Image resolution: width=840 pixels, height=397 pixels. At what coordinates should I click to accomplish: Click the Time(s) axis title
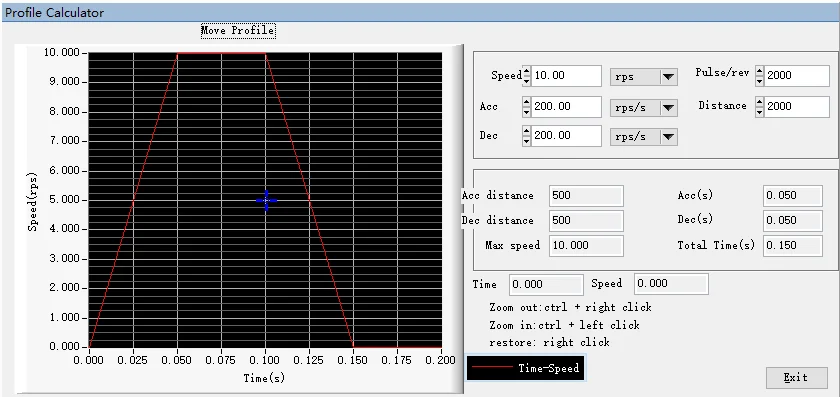(x=264, y=378)
